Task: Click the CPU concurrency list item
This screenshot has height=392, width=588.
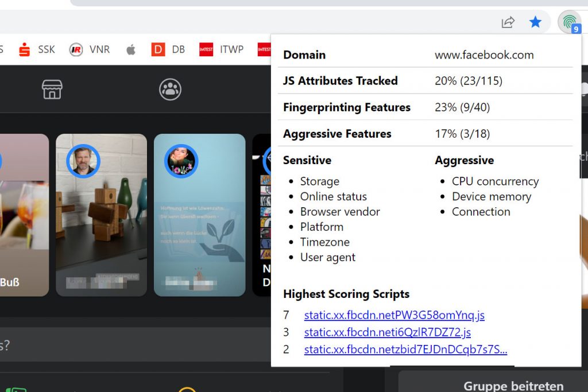Action: tap(495, 181)
